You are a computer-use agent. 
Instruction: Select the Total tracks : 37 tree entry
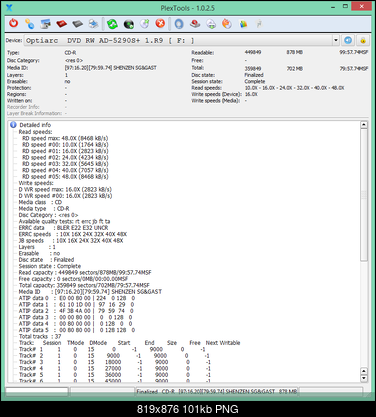[40, 336]
